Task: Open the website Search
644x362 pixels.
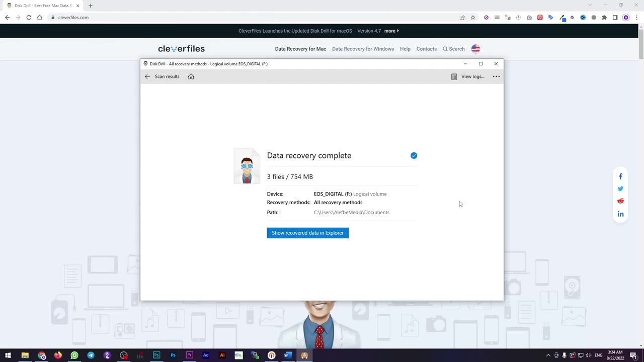Action: click(x=454, y=49)
